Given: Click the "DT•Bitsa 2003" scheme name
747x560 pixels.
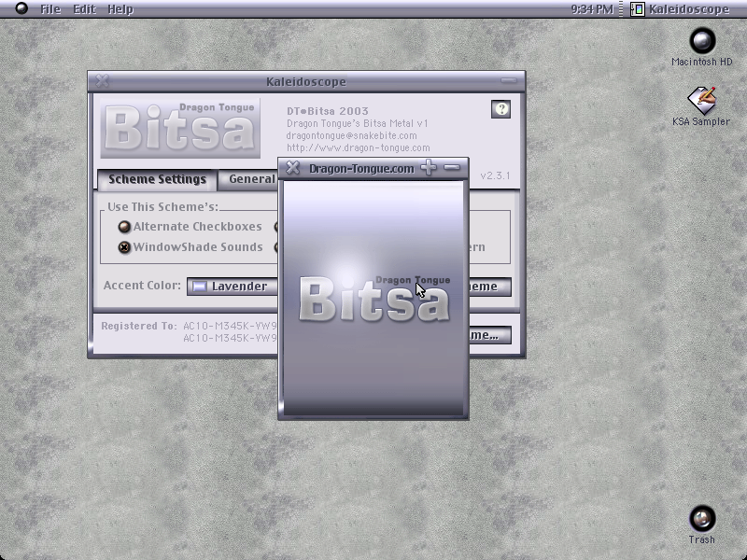Looking at the screenshot, I should click(328, 111).
